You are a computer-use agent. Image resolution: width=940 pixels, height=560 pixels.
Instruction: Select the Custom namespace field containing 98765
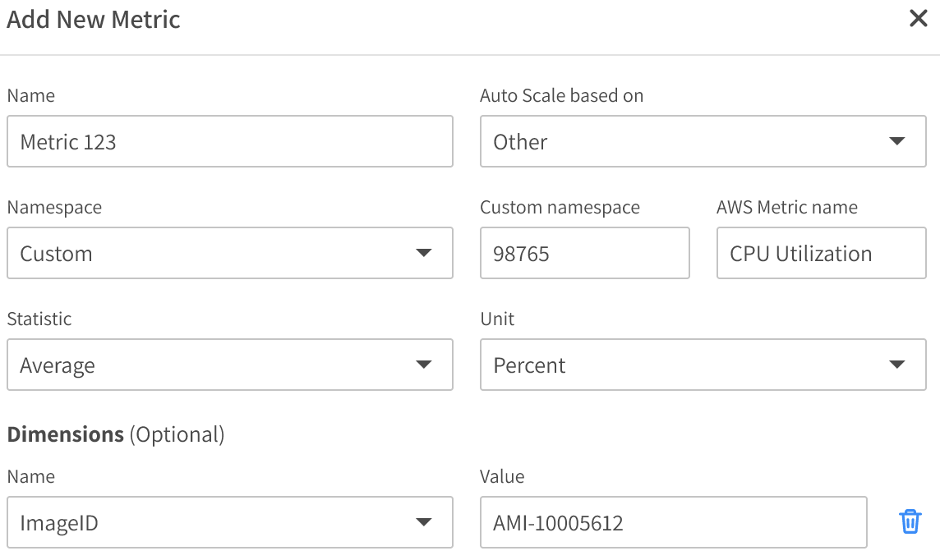(x=584, y=253)
